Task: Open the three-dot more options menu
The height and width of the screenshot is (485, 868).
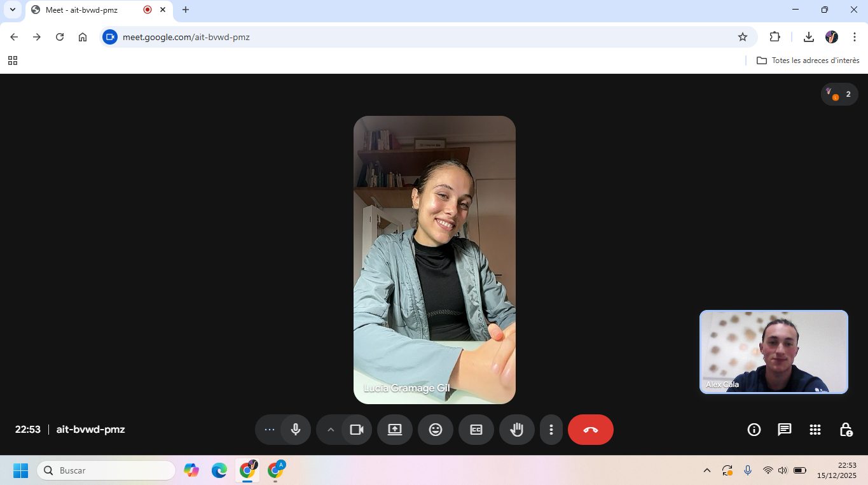Action: point(551,430)
